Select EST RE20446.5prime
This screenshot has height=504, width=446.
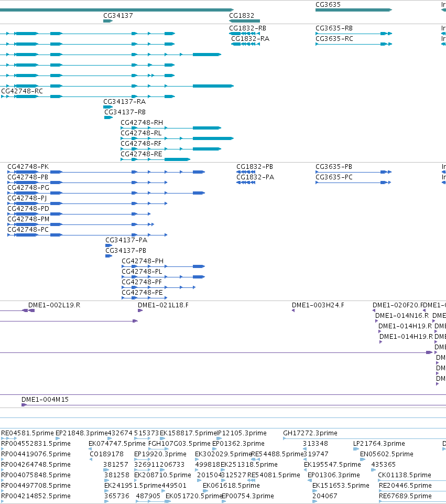(x=405, y=486)
